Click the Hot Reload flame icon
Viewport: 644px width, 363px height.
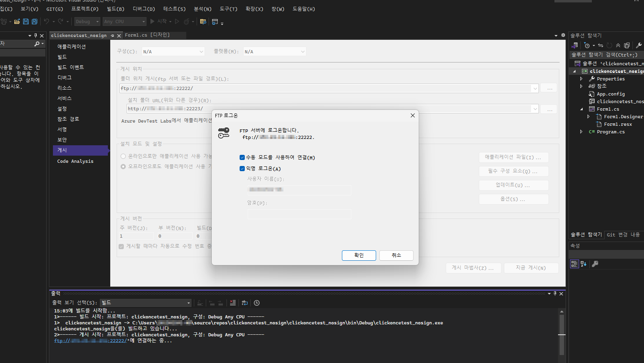(x=186, y=21)
